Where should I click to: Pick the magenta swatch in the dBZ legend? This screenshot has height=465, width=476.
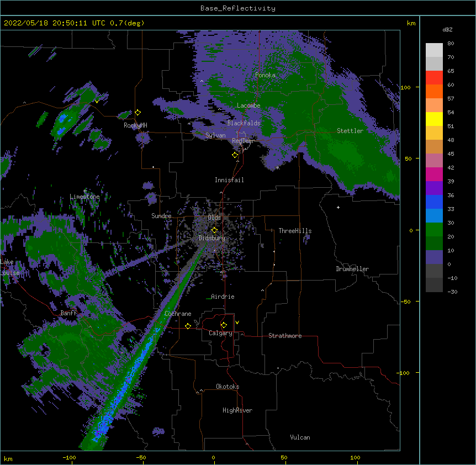tap(434, 174)
